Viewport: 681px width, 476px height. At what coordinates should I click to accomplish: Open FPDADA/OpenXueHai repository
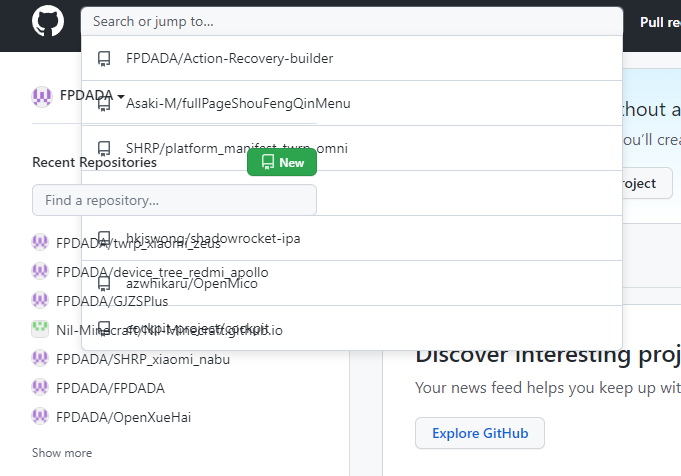[x=123, y=417]
